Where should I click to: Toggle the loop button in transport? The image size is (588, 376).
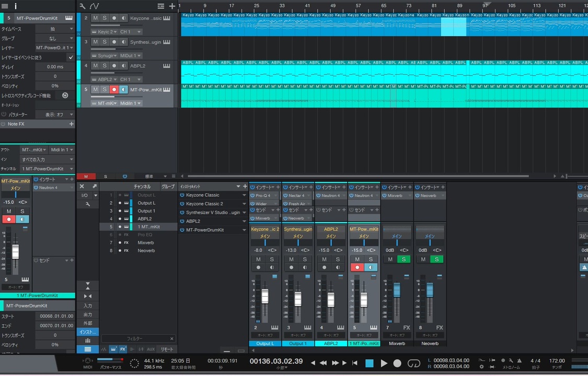coord(413,363)
